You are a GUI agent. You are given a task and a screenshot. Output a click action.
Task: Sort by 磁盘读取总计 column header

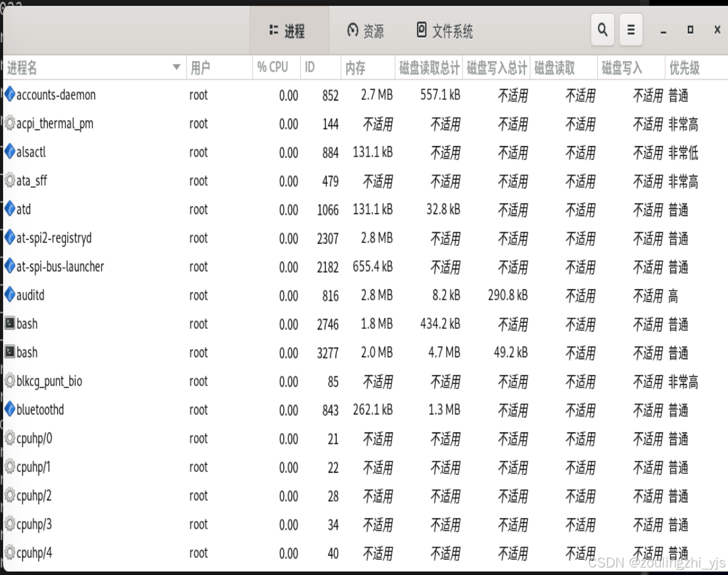click(x=429, y=68)
